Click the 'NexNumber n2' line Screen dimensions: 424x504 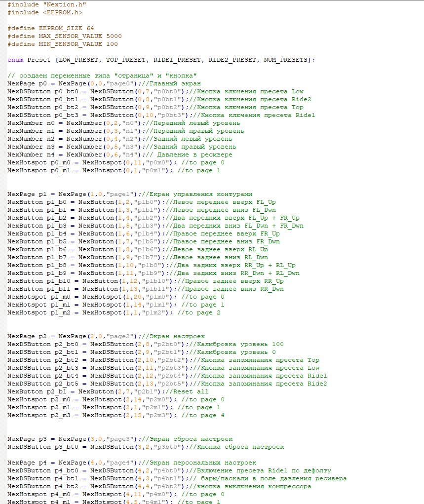point(120,139)
